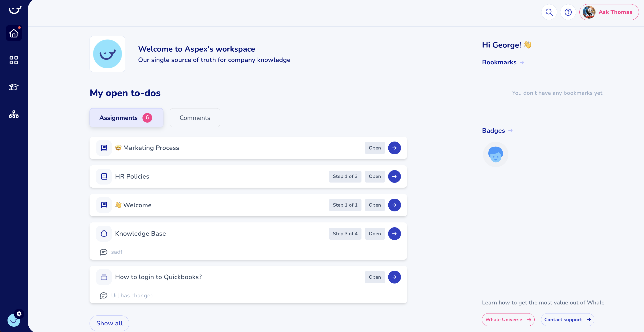Switch to the Comments tab
644x332 pixels.
click(x=195, y=118)
